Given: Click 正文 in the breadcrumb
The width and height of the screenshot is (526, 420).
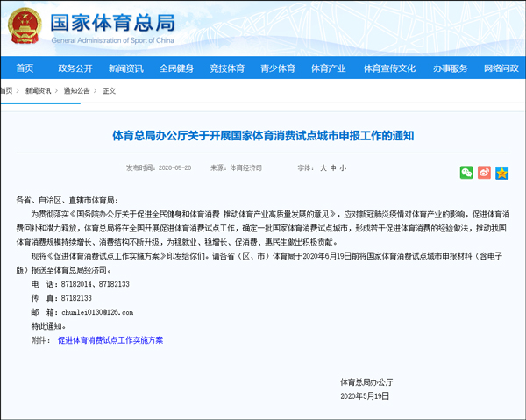Looking at the screenshot, I should 110,90.
